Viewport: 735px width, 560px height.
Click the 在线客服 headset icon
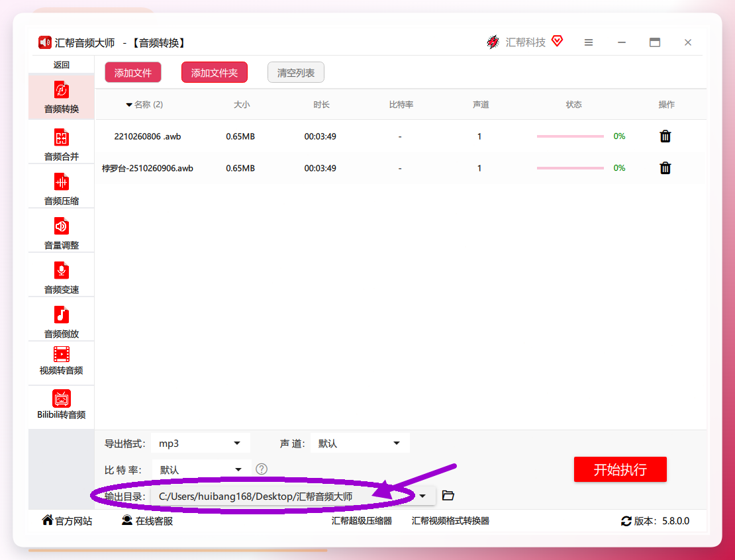click(x=127, y=520)
